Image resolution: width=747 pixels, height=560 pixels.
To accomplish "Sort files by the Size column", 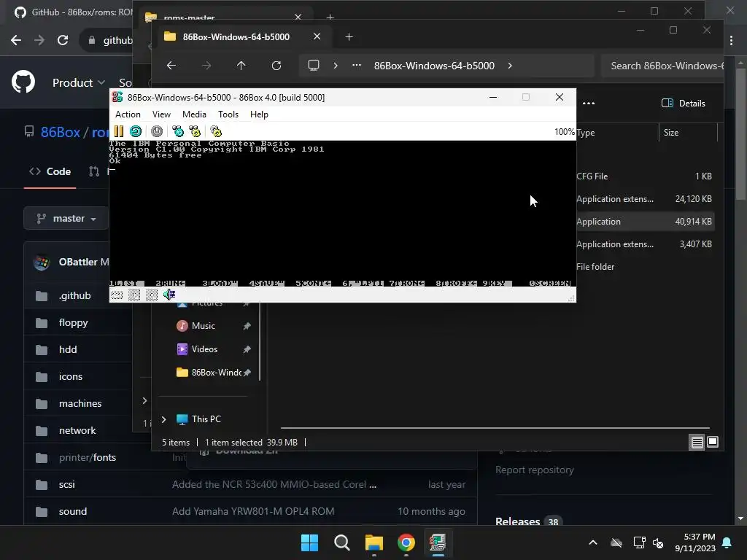I will coord(689,133).
